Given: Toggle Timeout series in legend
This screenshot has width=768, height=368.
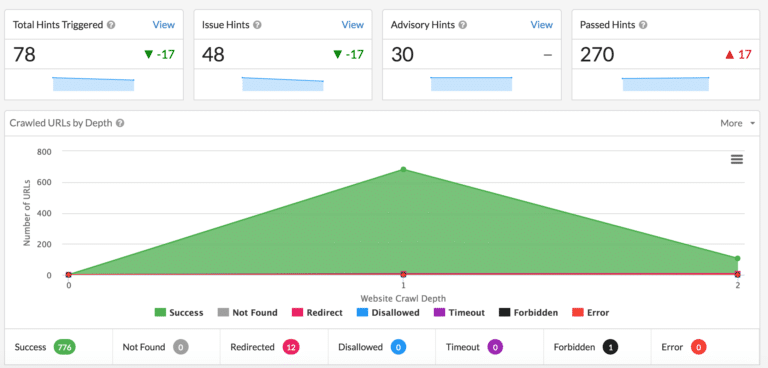Looking at the screenshot, I should pos(459,313).
